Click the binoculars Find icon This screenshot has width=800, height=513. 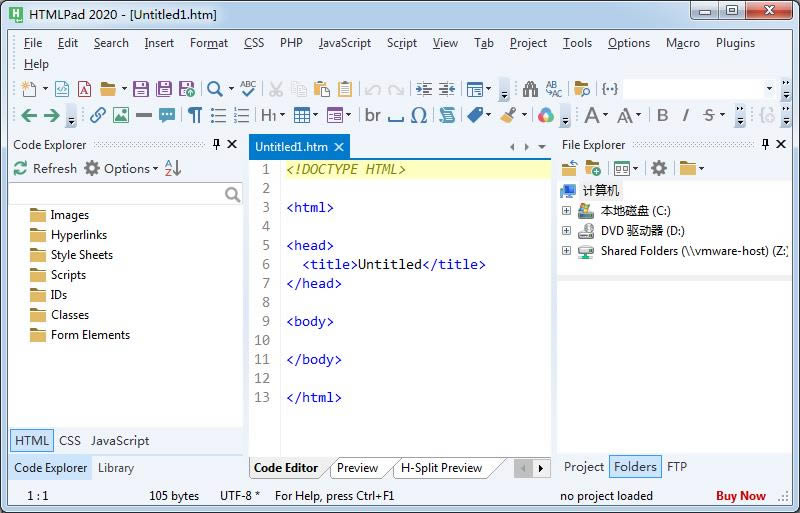click(530, 89)
